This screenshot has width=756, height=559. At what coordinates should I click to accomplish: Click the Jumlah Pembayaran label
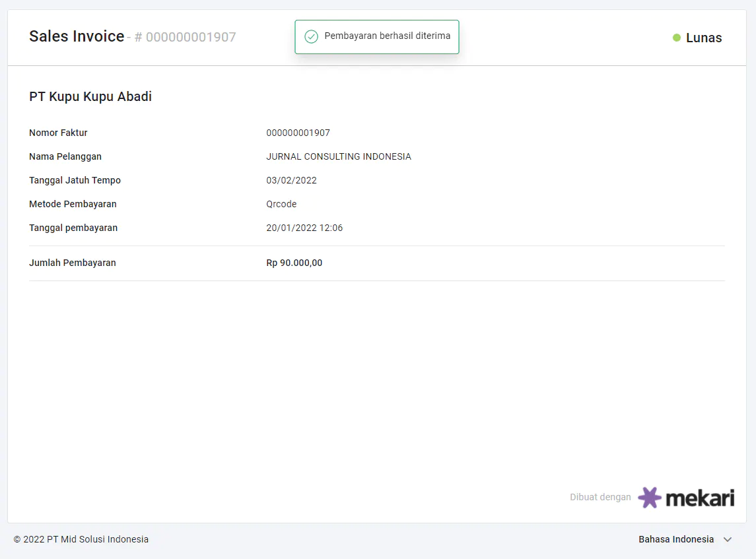pyautogui.click(x=73, y=263)
